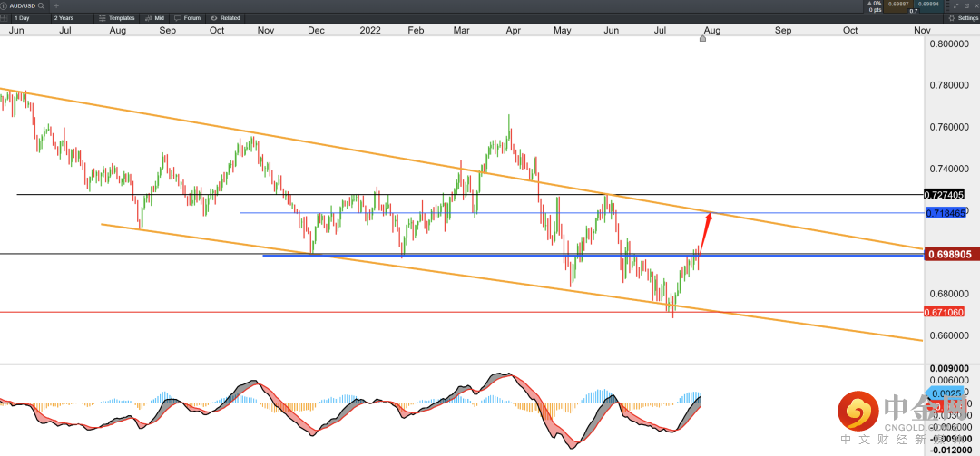
Task: Select the 0.671060 red price level label
Action: pos(944,312)
